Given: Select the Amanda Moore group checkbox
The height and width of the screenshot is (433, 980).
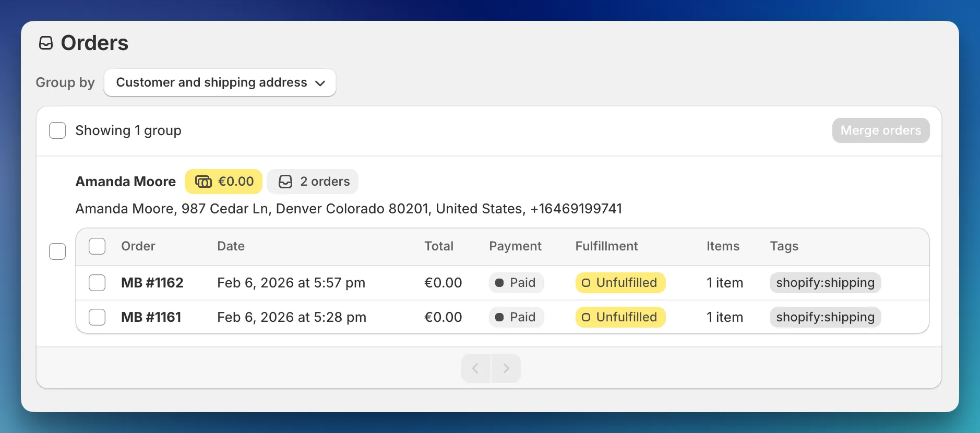Looking at the screenshot, I should point(57,251).
